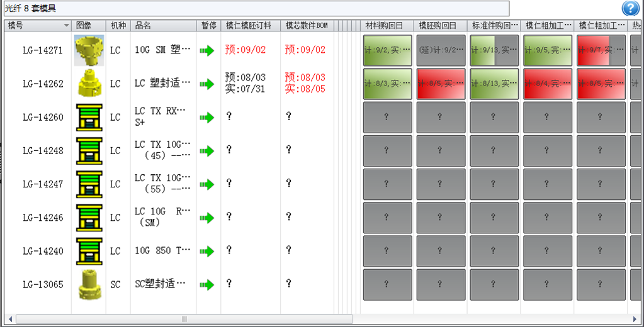Click the mold image icon for LG-14260
The image size is (644, 327).
[x=89, y=118]
